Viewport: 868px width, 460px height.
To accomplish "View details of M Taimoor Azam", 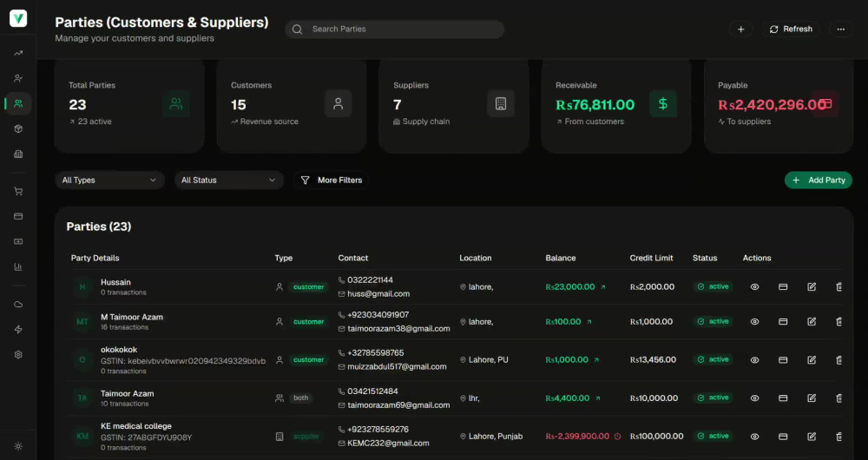I will (x=754, y=322).
